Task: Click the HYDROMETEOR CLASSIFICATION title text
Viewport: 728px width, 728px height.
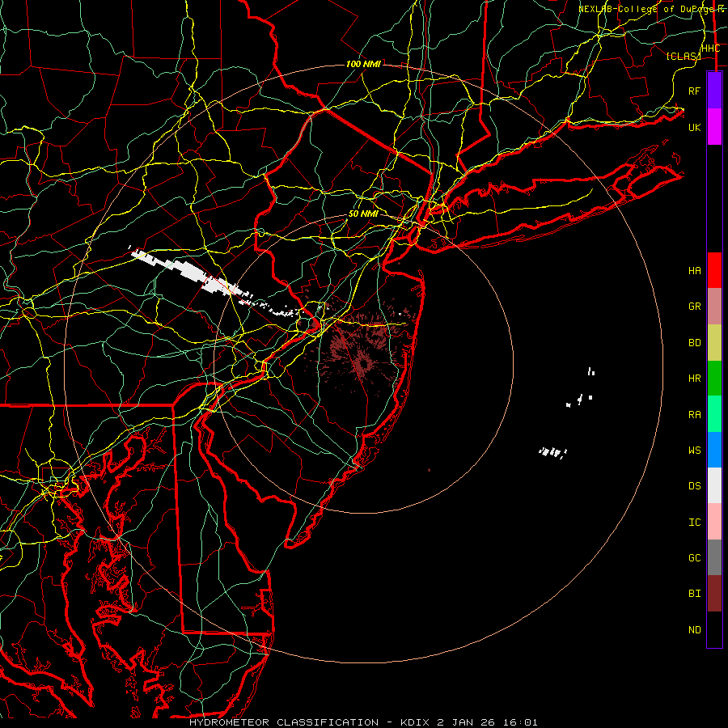Action: point(284,722)
